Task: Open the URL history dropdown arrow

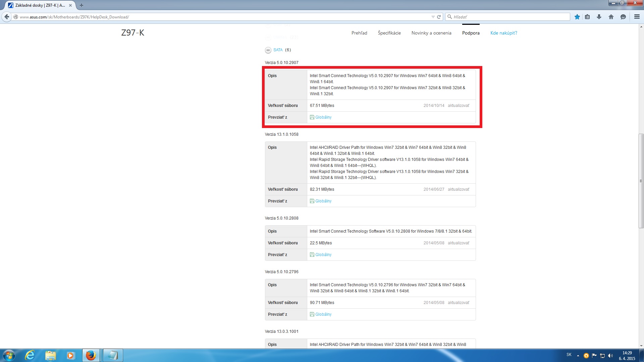Action: tap(433, 17)
